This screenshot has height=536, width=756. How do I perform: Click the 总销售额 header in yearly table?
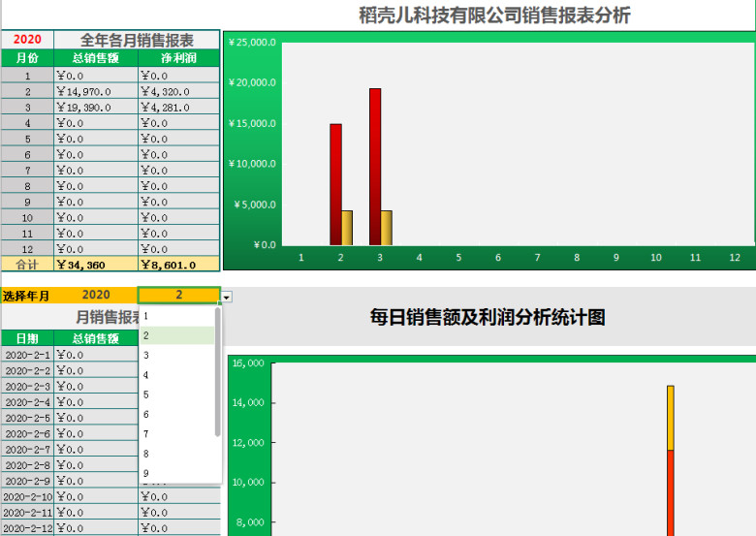tap(96, 58)
